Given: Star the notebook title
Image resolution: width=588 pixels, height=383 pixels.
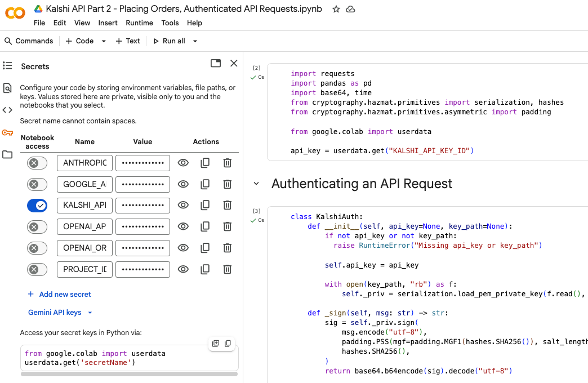Looking at the screenshot, I should pyautogui.click(x=336, y=9).
